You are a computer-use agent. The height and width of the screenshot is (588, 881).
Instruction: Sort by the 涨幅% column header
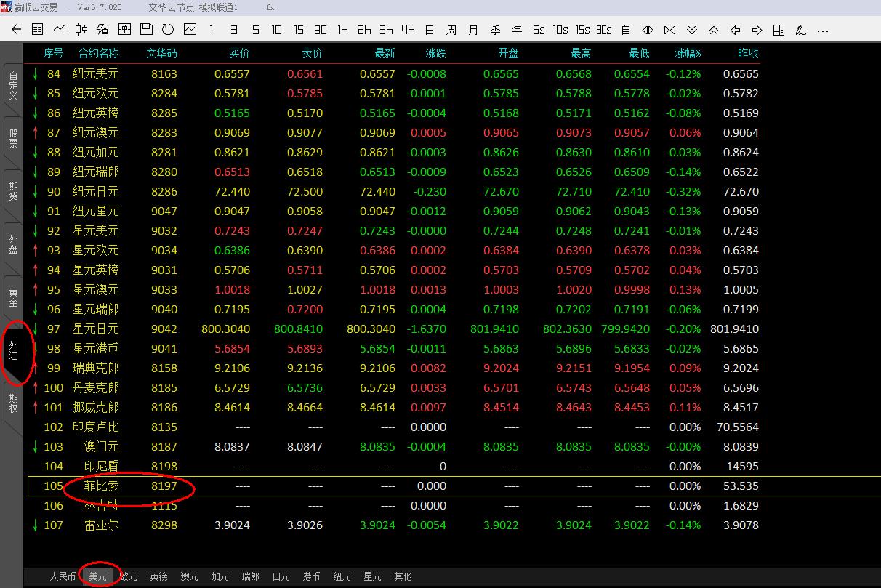[688, 53]
